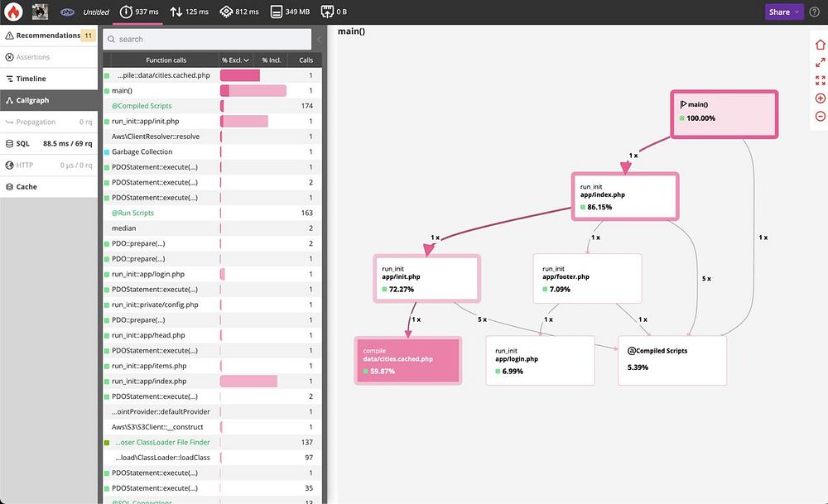This screenshot has width=828, height=504.
Task: Select the run_init::app/index.php list row
Action: [212, 382]
